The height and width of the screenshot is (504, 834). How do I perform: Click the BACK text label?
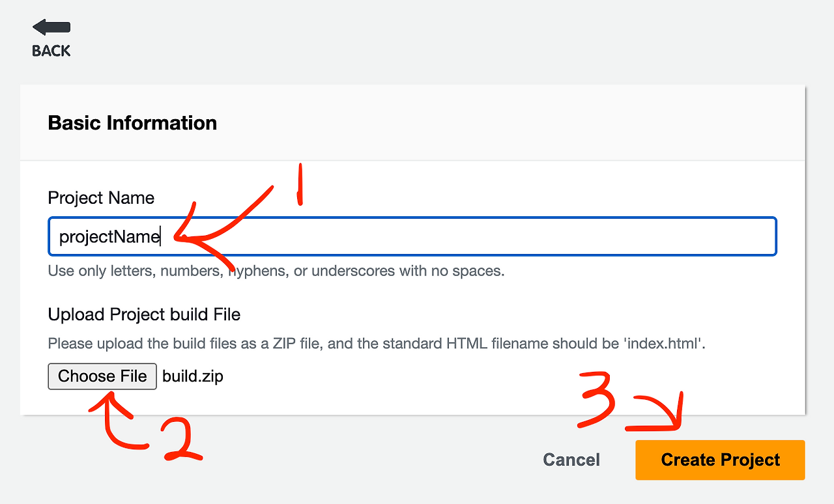[x=51, y=51]
